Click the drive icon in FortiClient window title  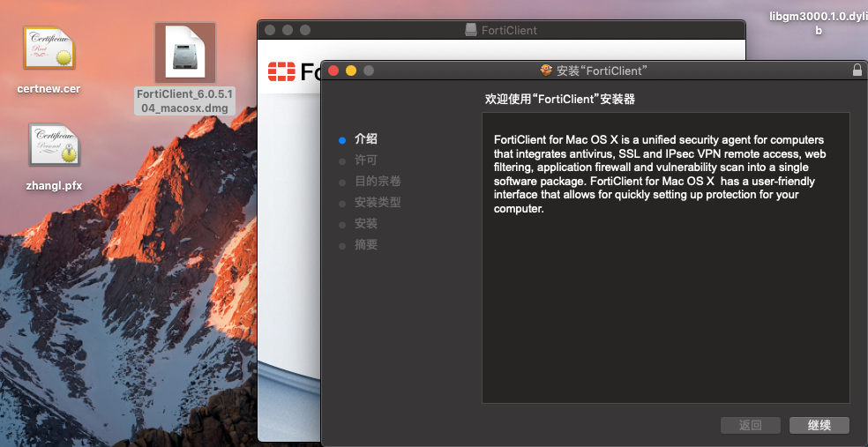[x=471, y=30]
